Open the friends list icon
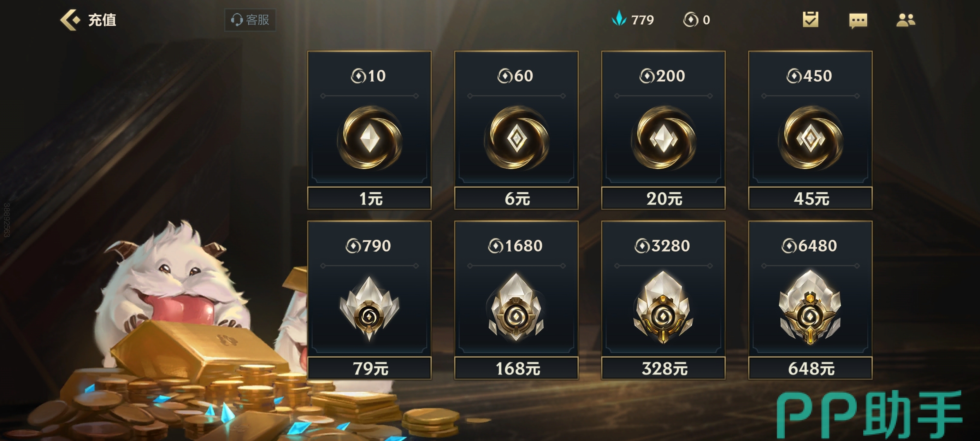The height and width of the screenshot is (441, 980). click(906, 20)
